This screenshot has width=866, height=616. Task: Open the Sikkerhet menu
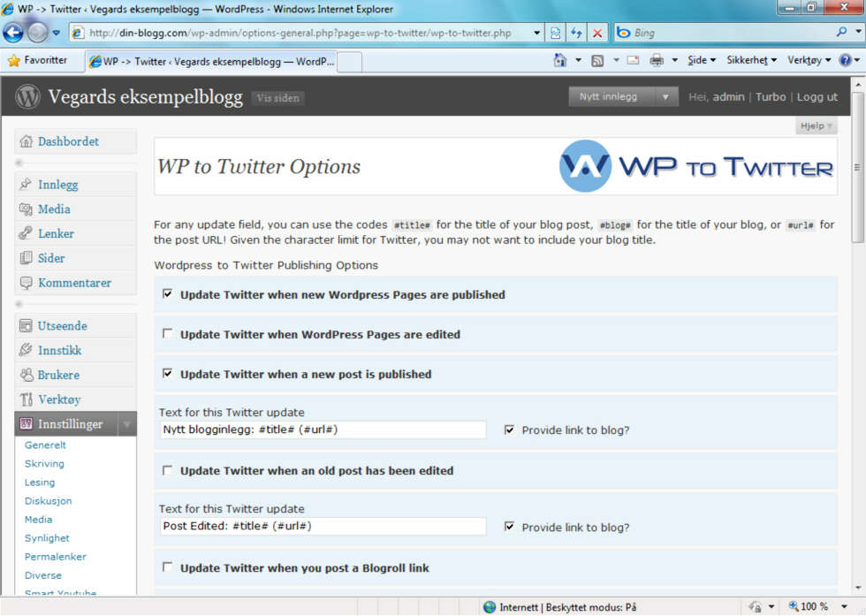click(x=751, y=60)
